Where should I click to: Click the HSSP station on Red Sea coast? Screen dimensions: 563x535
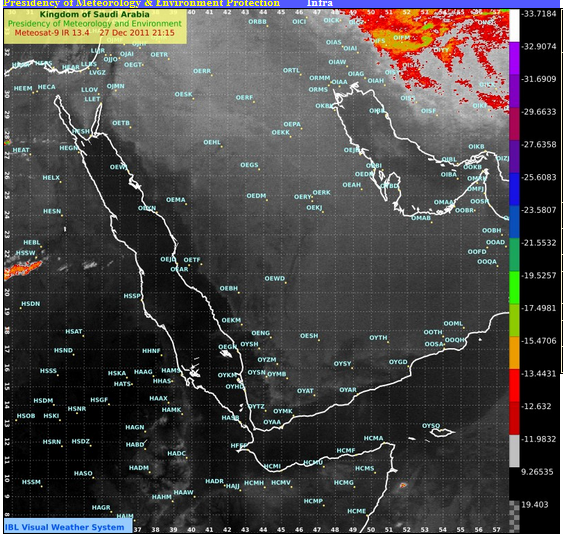[132, 296]
